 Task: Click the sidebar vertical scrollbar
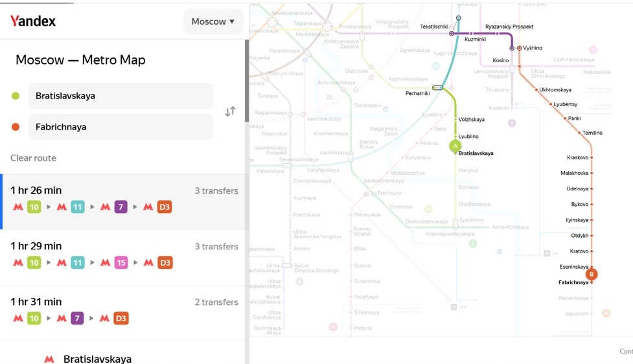click(247, 81)
